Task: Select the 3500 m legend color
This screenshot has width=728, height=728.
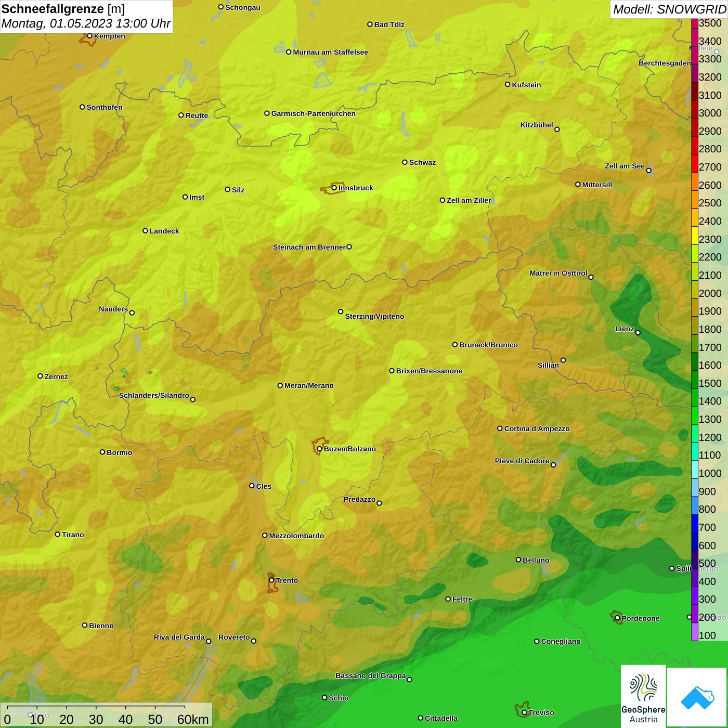Action: point(695,23)
